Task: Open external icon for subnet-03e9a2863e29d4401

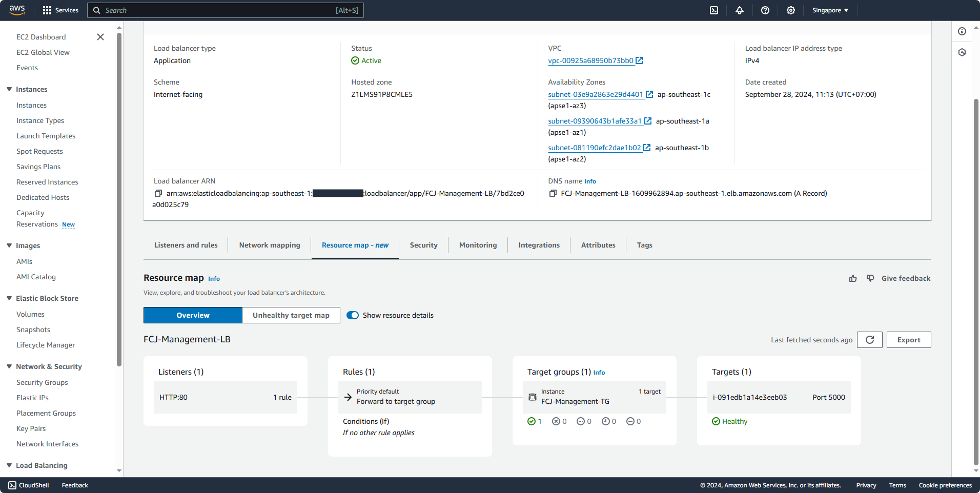Action: point(649,94)
